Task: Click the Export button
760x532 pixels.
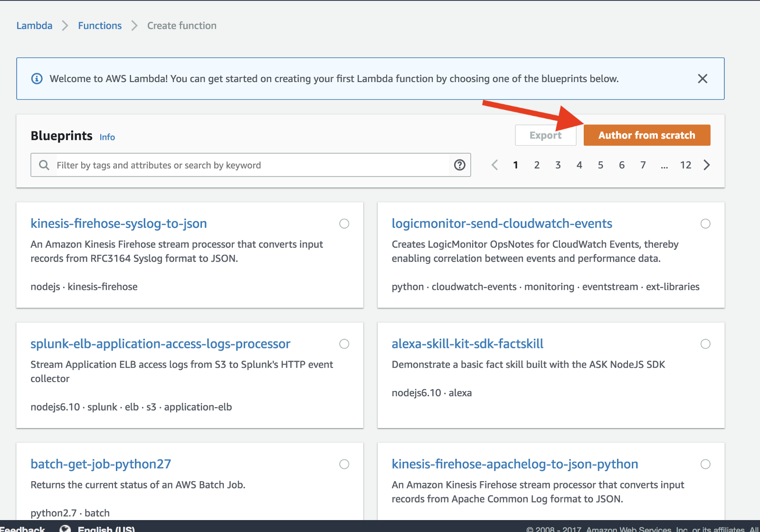Action: 545,135
